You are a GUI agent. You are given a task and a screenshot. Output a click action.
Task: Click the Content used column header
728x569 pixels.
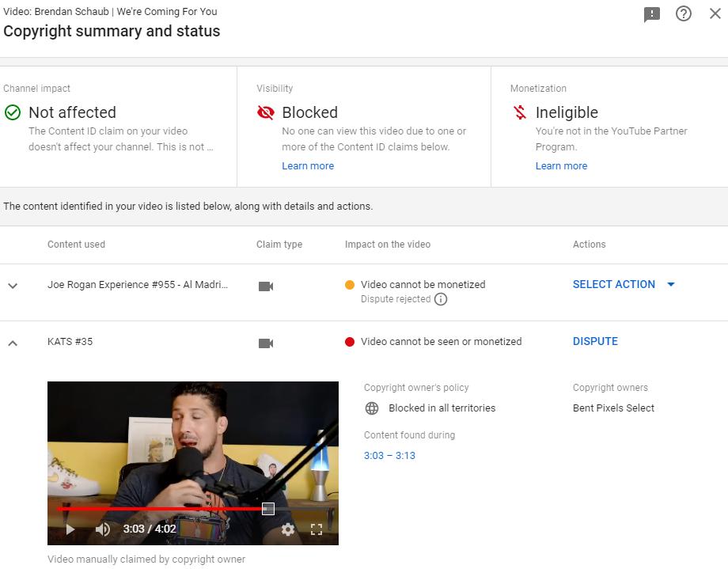[x=76, y=245]
